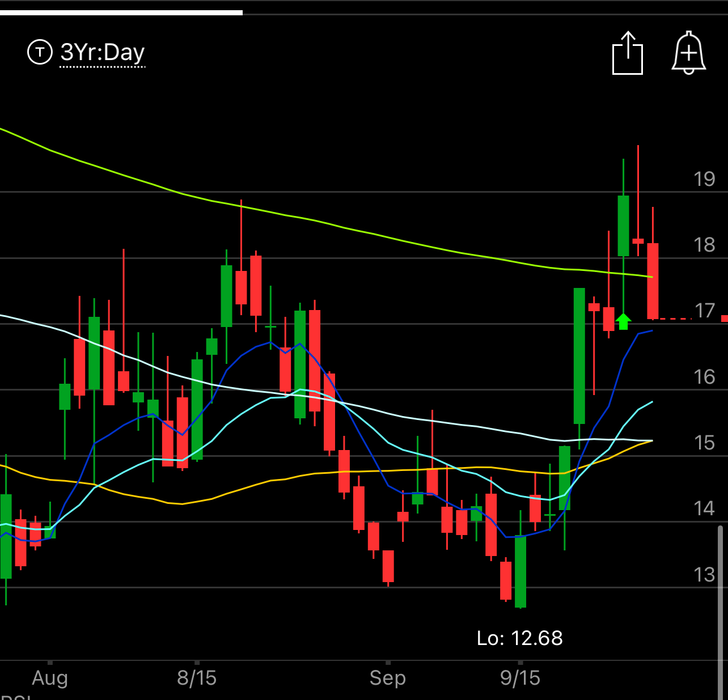
Task: Click the 15 price axis label
Action: tap(704, 443)
